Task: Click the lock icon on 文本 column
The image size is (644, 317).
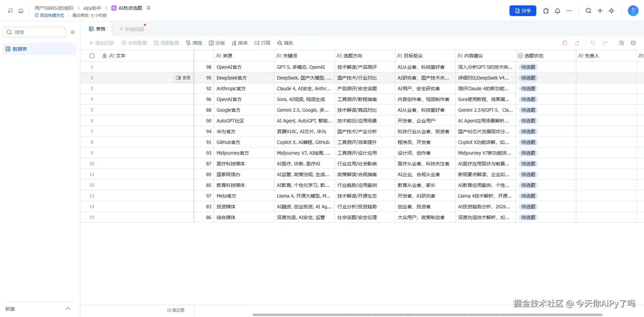Action: click(105, 56)
